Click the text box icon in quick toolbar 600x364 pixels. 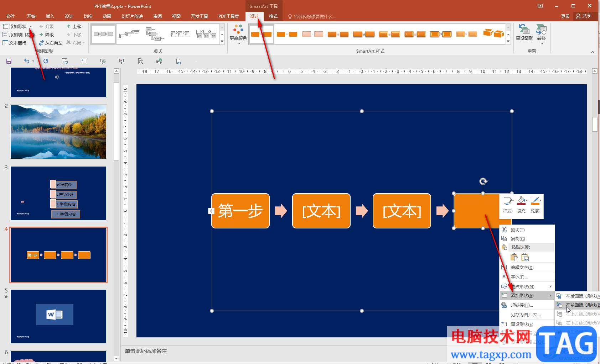tap(83, 61)
